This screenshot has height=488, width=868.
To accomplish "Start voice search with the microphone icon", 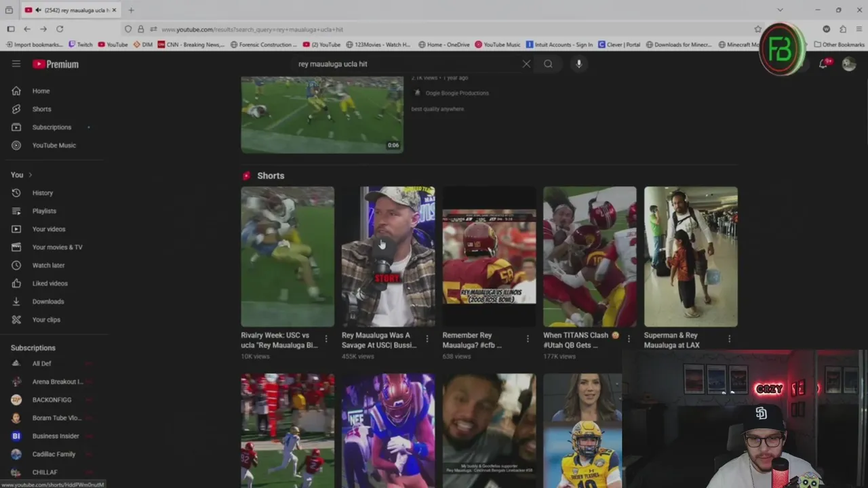I will coord(578,64).
